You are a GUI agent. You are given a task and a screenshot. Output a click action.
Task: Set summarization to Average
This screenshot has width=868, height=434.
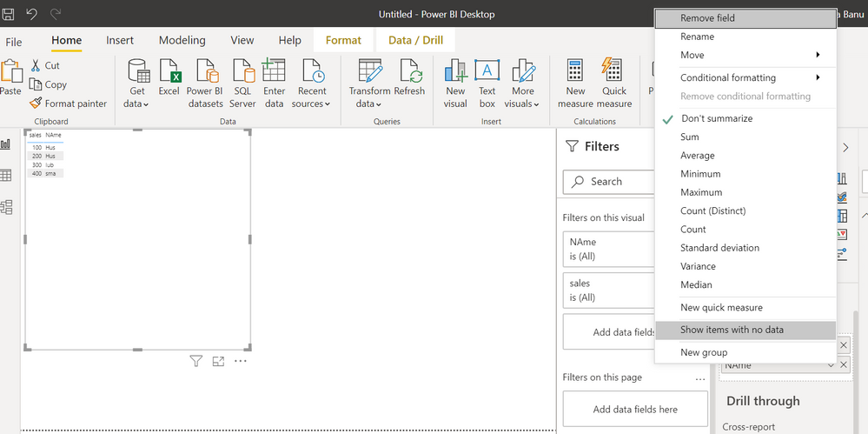pos(745,156)
